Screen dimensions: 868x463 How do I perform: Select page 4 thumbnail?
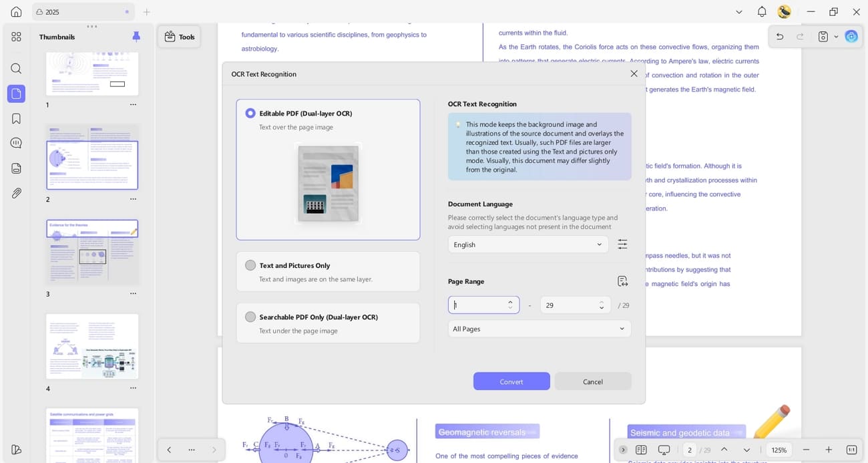tap(92, 347)
